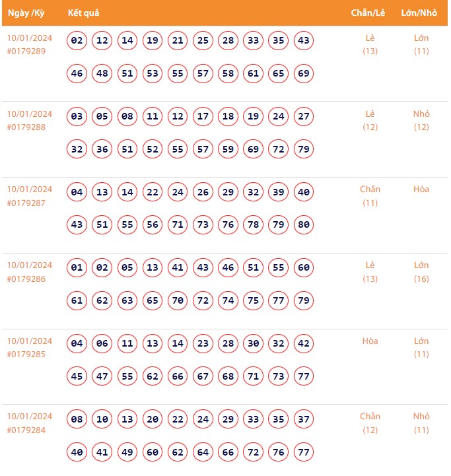Click the "Ngày /Kỳ" column header
Image resolution: width=451 pixels, height=476 pixels.
pyautogui.click(x=26, y=13)
